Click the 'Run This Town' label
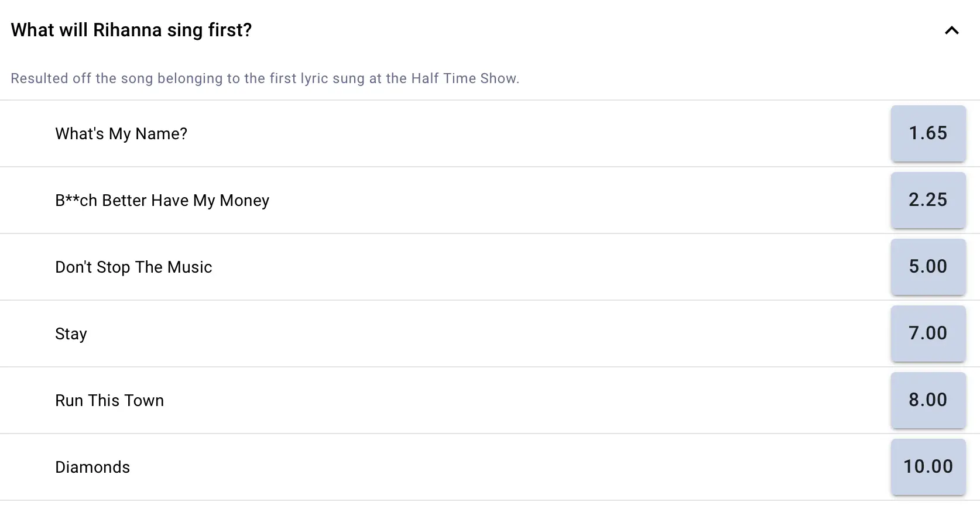Image resolution: width=980 pixels, height=509 pixels. point(109,401)
